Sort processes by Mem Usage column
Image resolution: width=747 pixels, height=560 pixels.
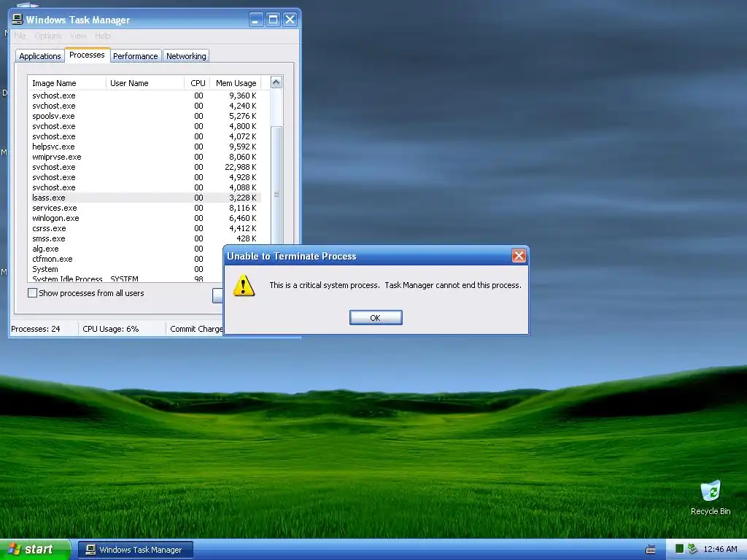pyautogui.click(x=236, y=83)
